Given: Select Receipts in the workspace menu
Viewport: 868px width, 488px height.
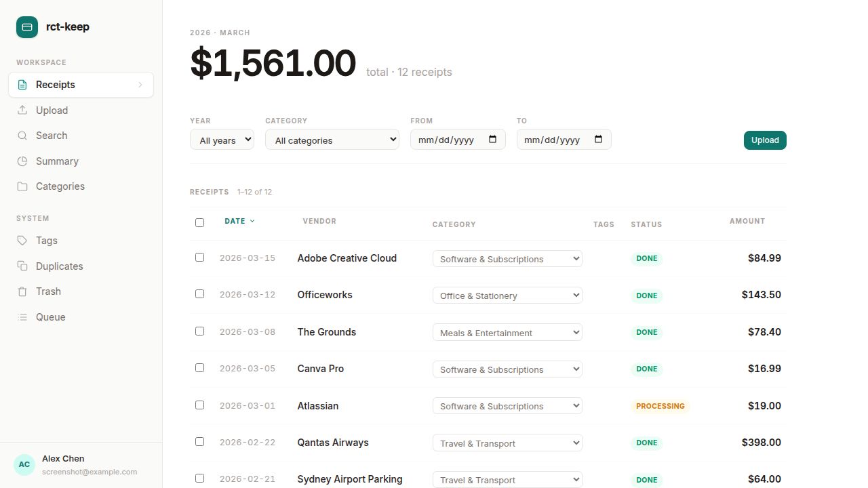Looking at the screenshot, I should tap(55, 84).
